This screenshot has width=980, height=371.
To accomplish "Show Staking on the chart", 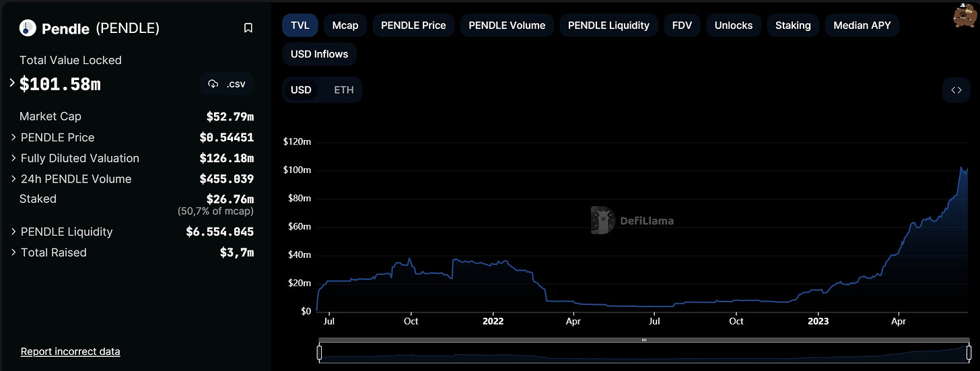I will coord(793,26).
